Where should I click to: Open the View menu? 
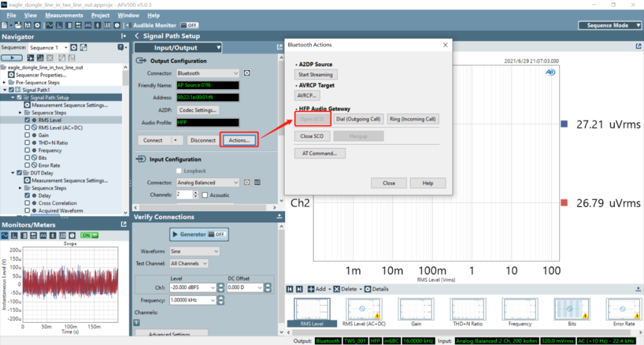pos(30,15)
